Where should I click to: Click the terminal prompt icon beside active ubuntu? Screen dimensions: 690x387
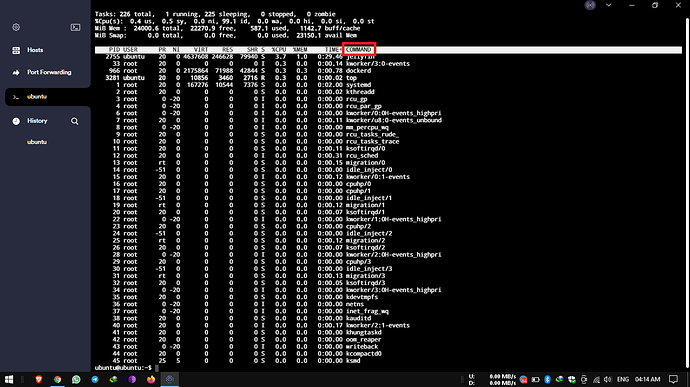pos(16,97)
